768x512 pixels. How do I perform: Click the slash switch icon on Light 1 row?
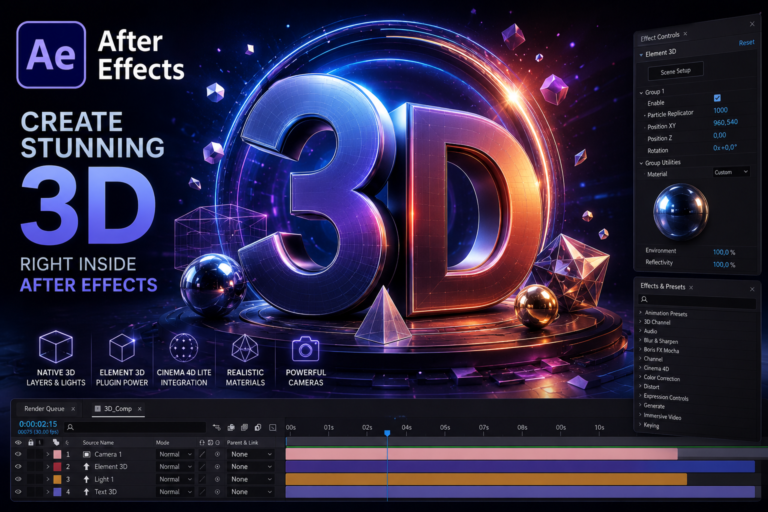pyautogui.click(x=202, y=479)
